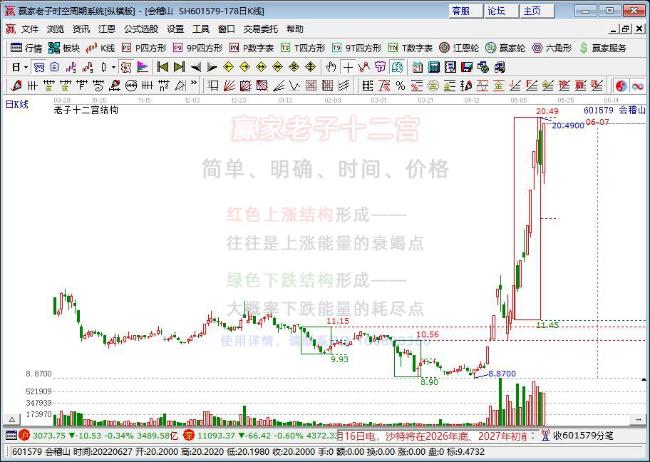Click the colored flag pennant icon
This screenshot has width=650, height=462.
tap(142, 67)
